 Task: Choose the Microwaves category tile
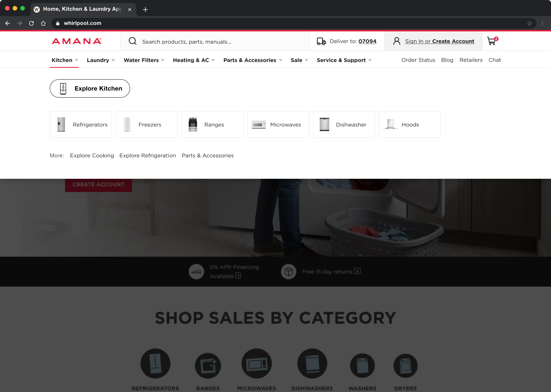pyautogui.click(x=278, y=124)
